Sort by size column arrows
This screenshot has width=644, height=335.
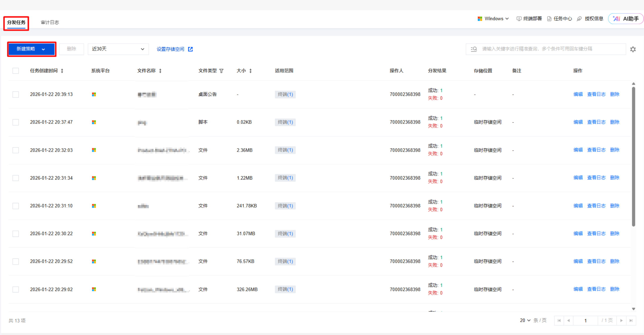click(x=250, y=71)
